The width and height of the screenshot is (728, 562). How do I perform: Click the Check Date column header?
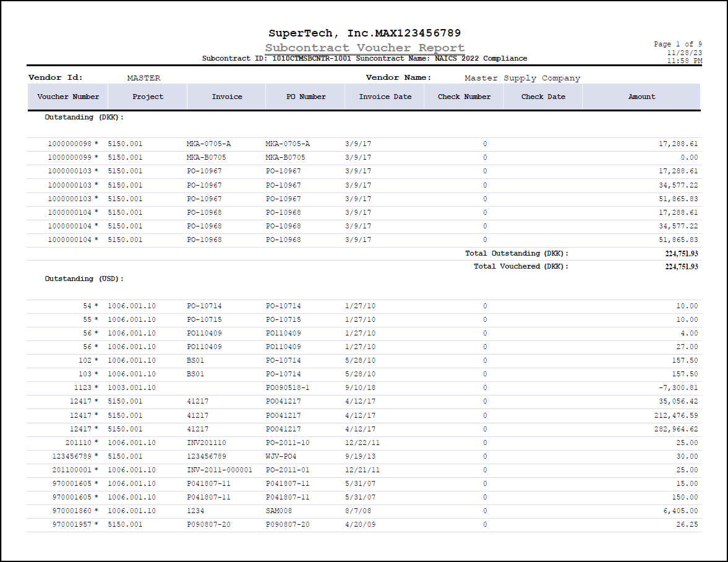543,97
